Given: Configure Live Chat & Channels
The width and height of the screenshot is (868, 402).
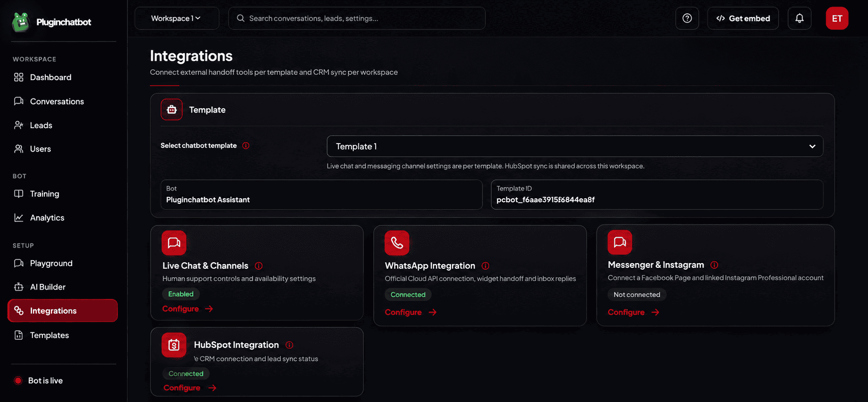Looking at the screenshot, I should [188, 309].
